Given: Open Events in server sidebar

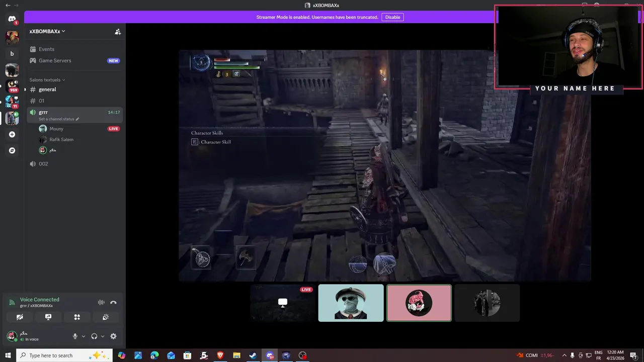Looking at the screenshot, I should [74, 49].
